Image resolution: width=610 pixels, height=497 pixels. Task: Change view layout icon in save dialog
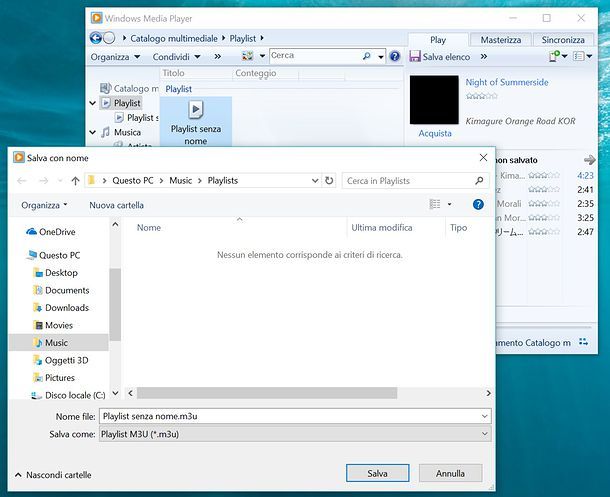(x=435, y=204)
